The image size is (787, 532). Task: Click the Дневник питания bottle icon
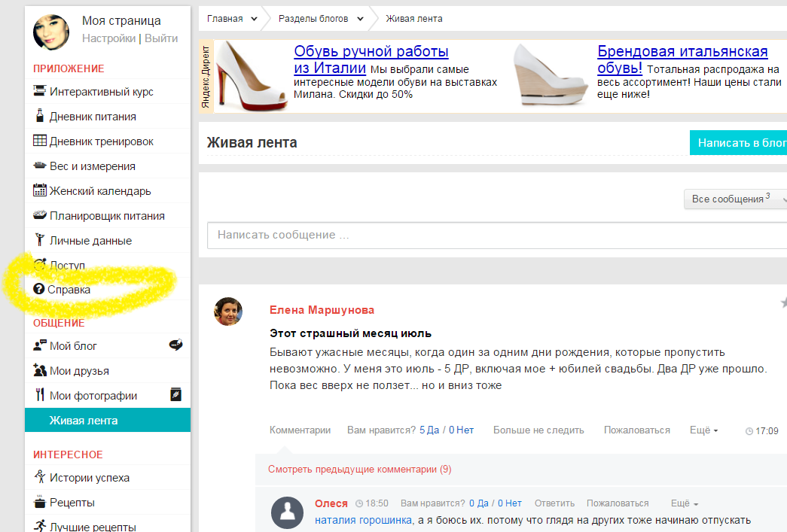pyautogui.click(x=40, y=117)
